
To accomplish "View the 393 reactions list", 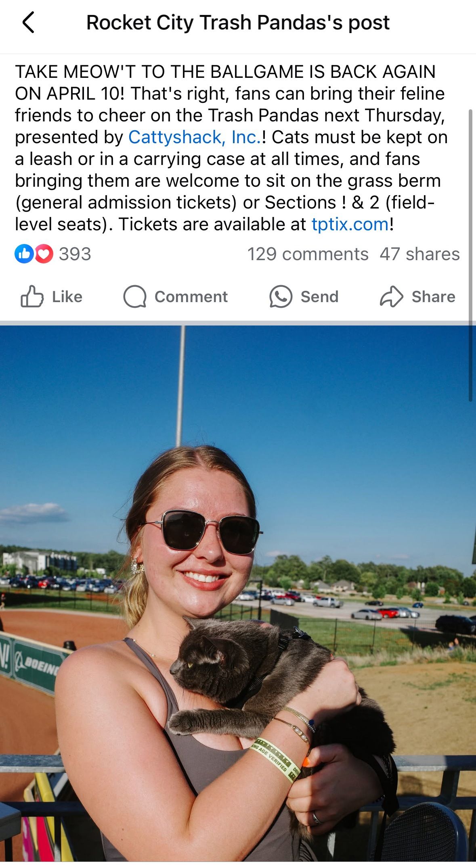I will [x=75, y=254].
